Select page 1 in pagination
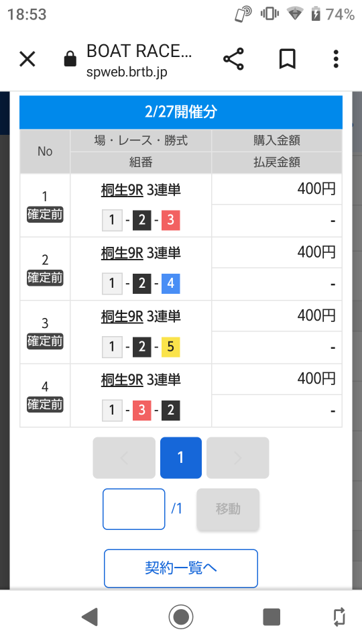 coord(180,458)
